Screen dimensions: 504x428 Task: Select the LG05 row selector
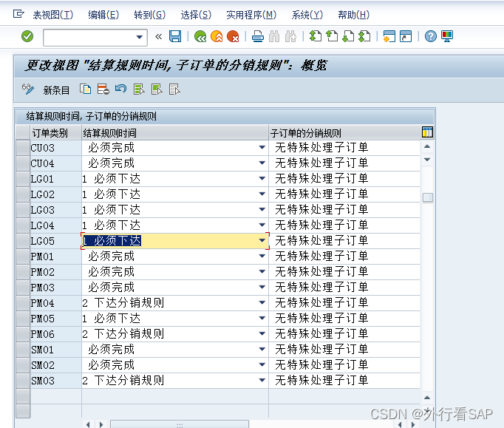tap(23, 241)
